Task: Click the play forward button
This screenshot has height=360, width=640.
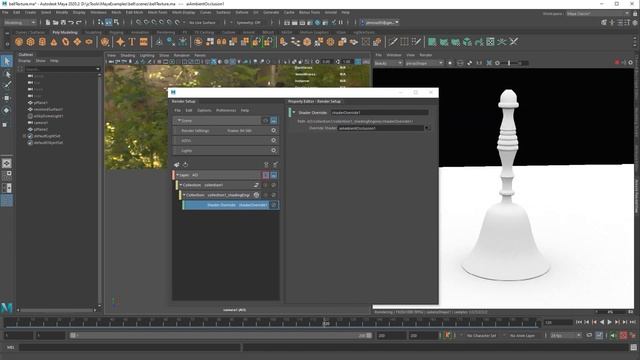Action: pyautogui.click(x=609, y=322)
